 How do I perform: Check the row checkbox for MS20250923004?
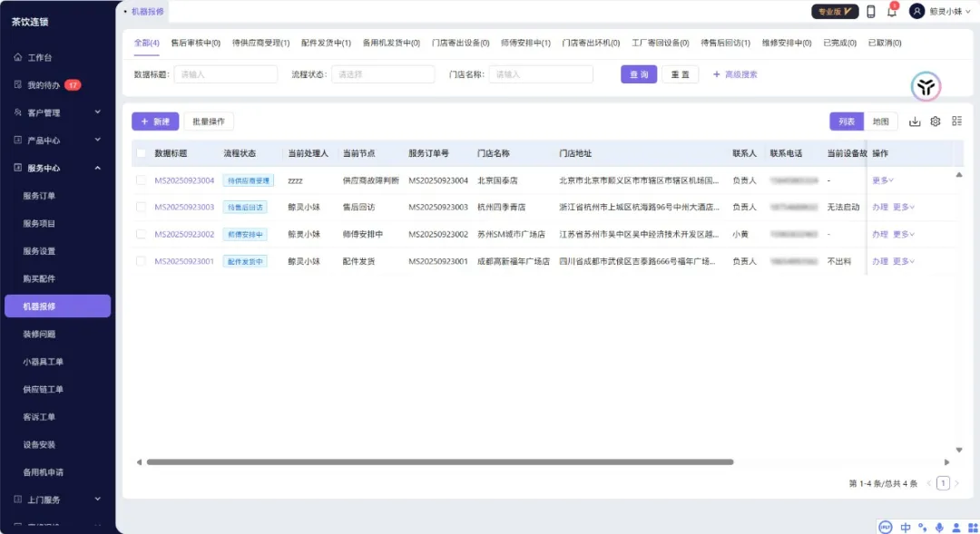coord(141,180)
